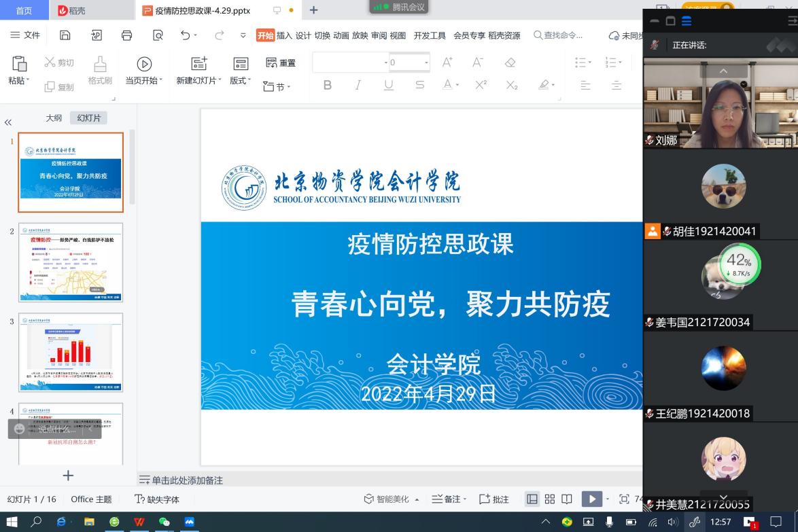Open the 插入 ribbon tab
This screenshot has height=532, width=798.
coord(284,35)
